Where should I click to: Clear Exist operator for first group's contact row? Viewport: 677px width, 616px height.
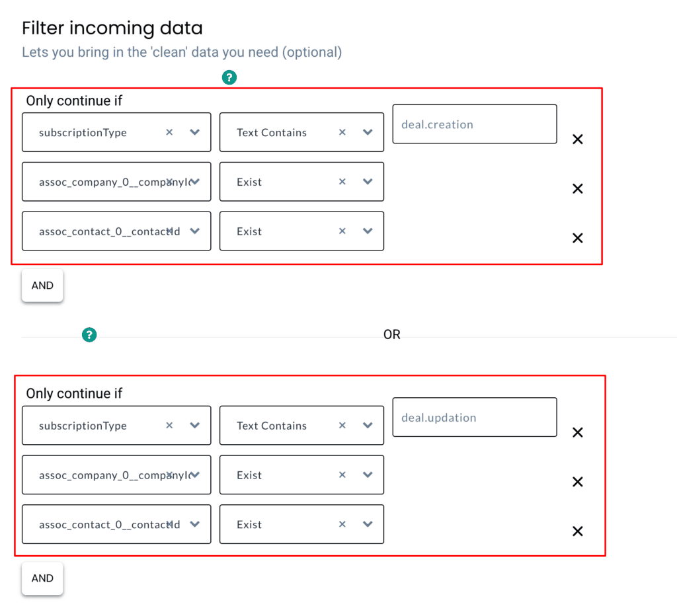tap(342, 231)
